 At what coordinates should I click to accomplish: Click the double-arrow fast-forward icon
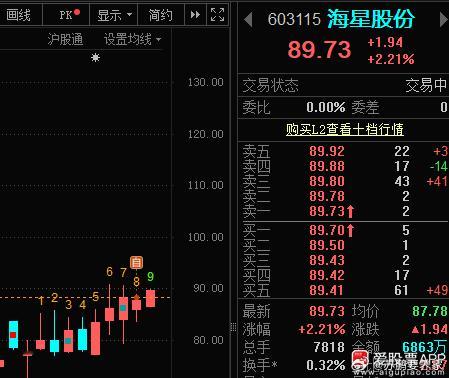(195, 15)
